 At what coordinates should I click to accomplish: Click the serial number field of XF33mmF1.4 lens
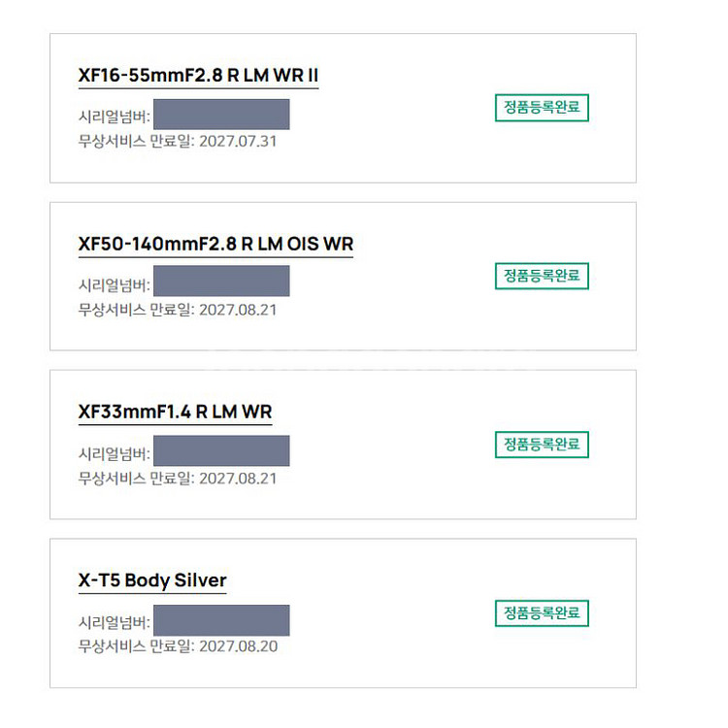pyautogui.click(x=221, y=450)
